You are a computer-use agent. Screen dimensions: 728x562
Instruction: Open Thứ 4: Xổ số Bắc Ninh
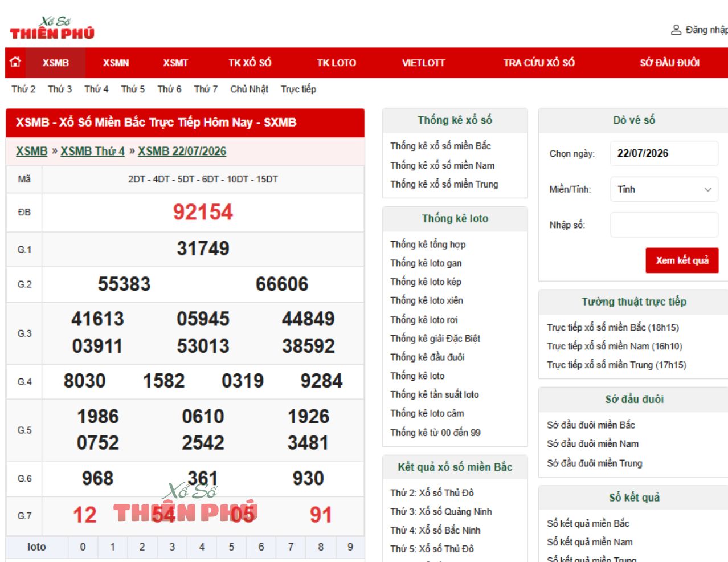[435, 530]
